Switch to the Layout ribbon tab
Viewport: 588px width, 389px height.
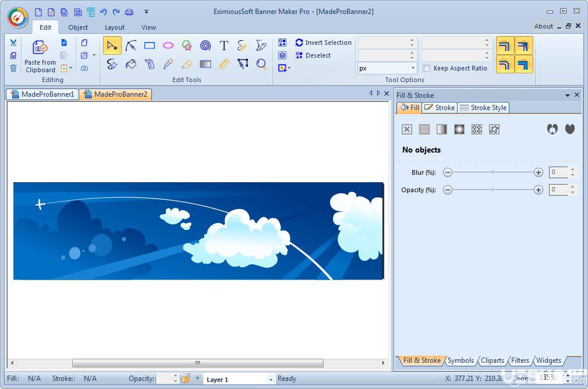114,27
